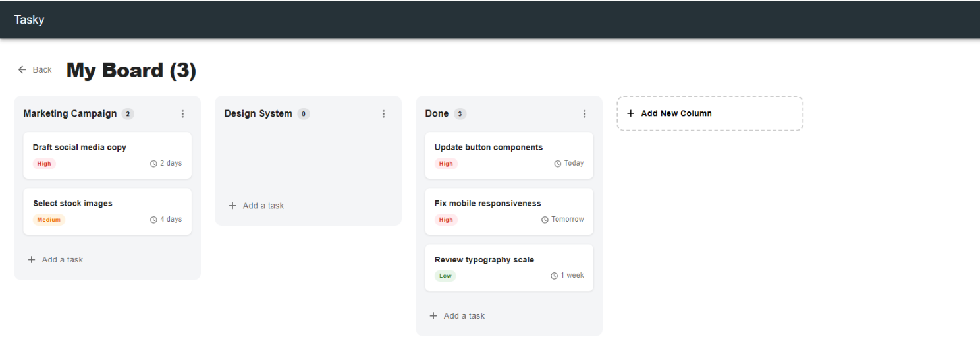Viewport: 980px width, 339px height.
Task: Open Design System column options menu
Action: 383,114
